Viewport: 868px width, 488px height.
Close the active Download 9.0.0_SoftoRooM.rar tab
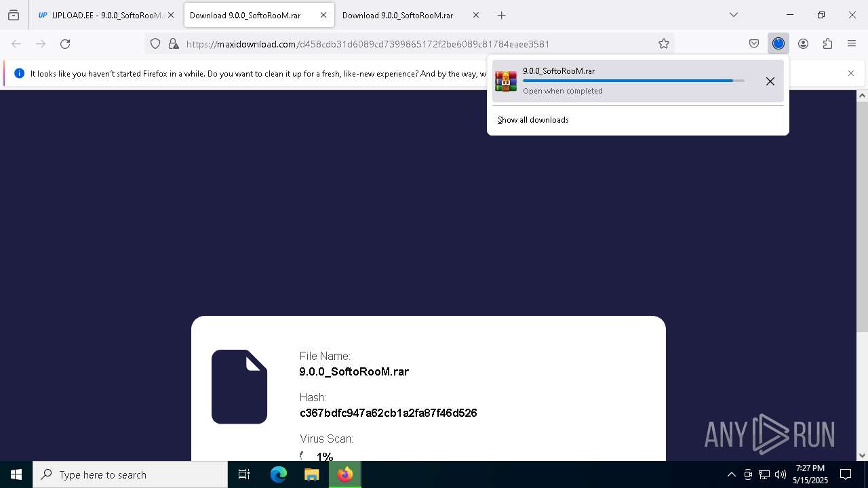[323, 15]
